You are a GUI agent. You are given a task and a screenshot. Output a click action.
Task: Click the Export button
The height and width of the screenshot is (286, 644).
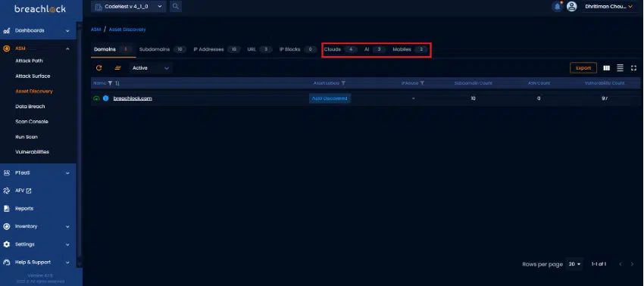pyautogui.click(x=583, y=68)
